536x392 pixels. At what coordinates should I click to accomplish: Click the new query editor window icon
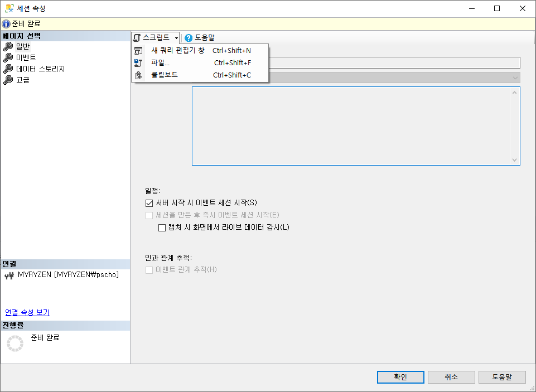(138, 51)
